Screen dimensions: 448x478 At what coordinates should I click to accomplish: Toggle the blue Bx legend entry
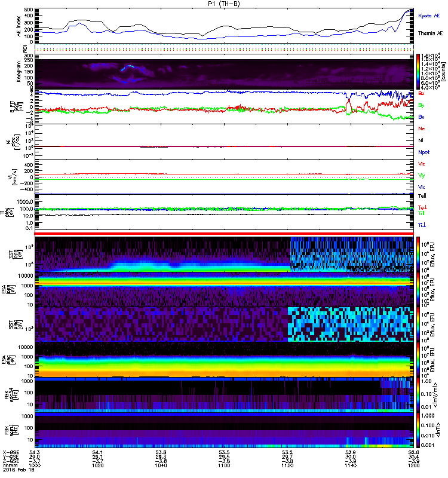click(422, 117)
